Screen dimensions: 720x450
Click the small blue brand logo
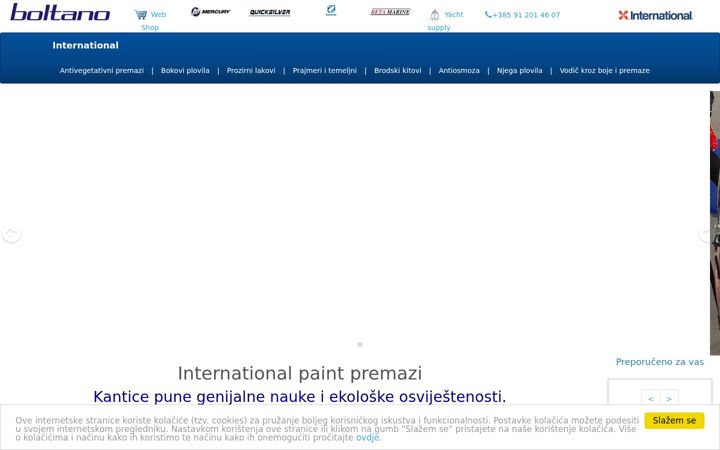tap(331, 10)
